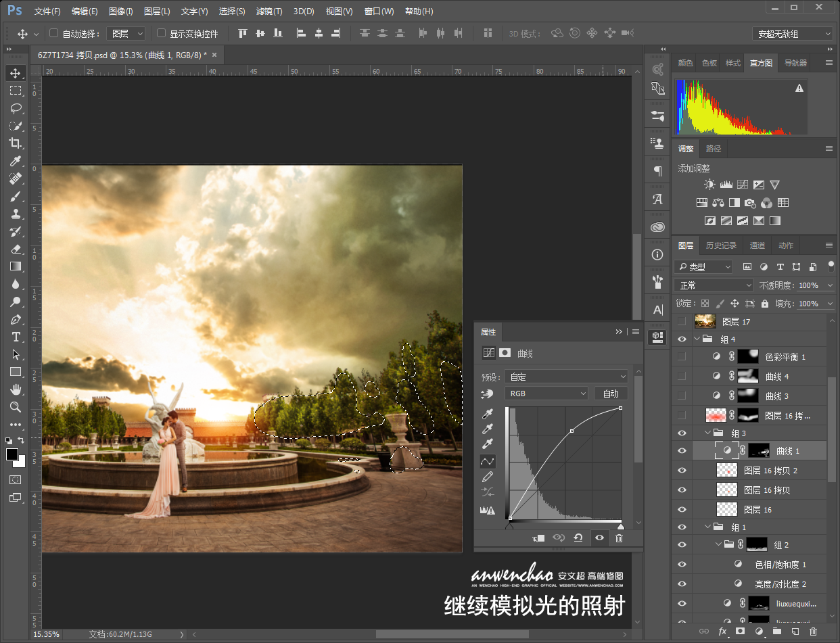Hide the 曲线 1 layer
Viewport: 840px width, 643px height.
[x=682, y=450]
